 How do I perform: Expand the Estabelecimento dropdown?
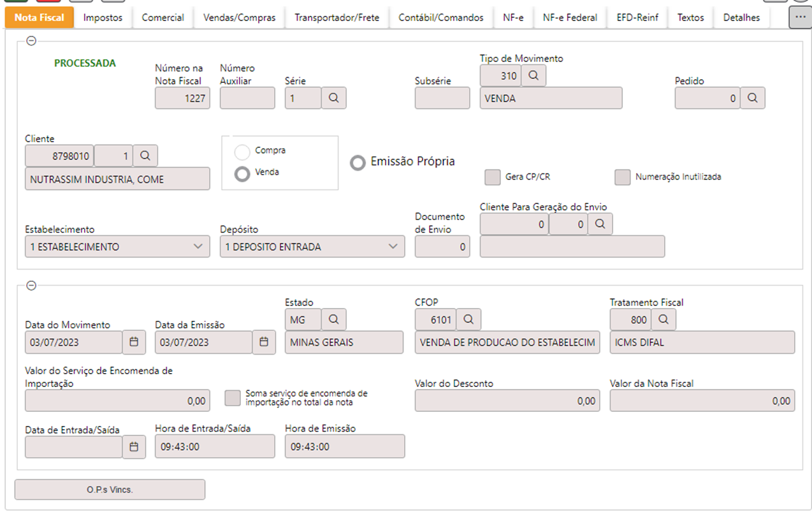[x=197, y=247]
